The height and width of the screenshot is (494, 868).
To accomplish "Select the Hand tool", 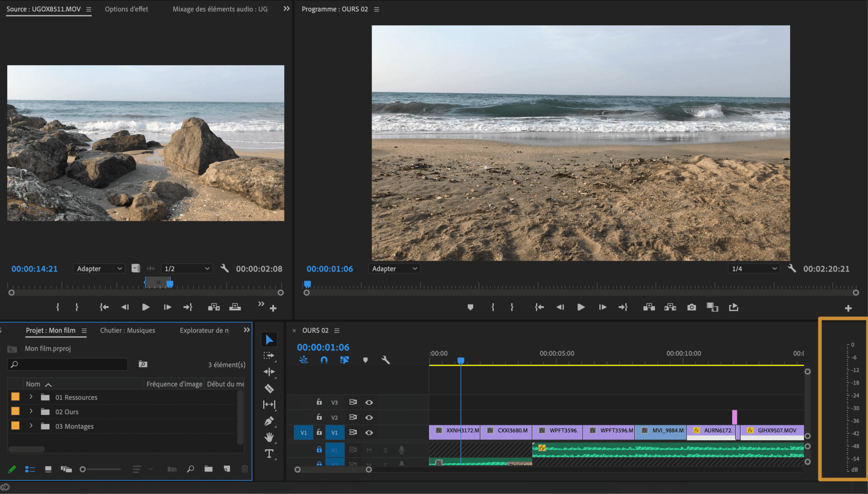I will click(269, 437).
